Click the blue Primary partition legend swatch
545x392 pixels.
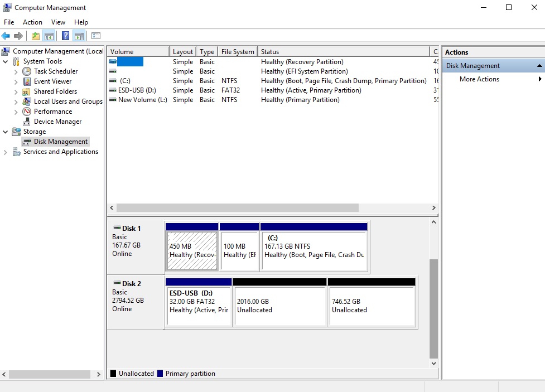[160, 374]
